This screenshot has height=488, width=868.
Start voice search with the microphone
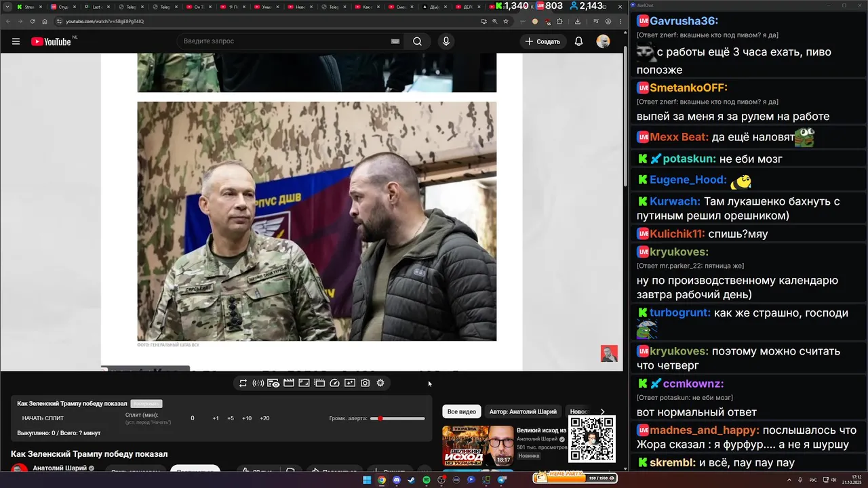click(446, 41)
